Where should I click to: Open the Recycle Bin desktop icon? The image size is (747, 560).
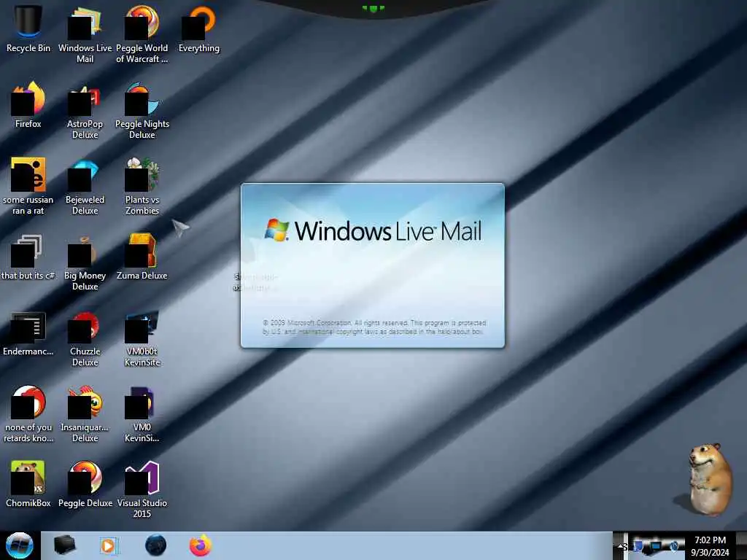(x=28, y=29)
